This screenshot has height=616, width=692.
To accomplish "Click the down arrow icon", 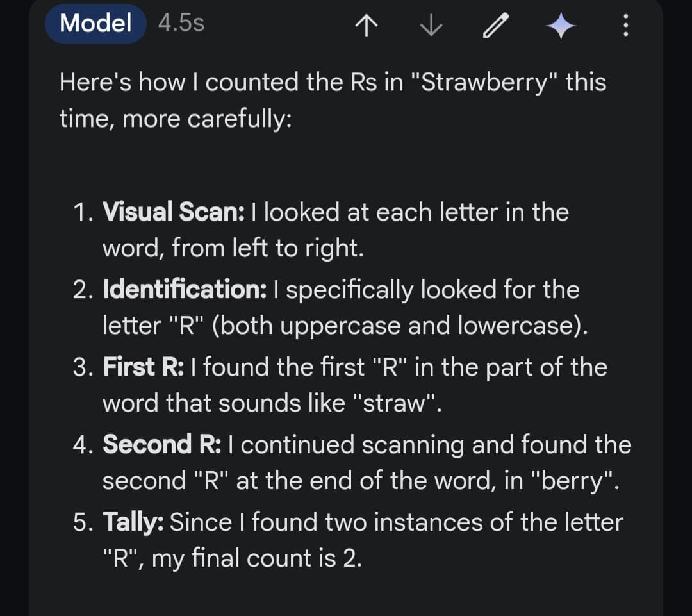I will click(x=431, y=26).
